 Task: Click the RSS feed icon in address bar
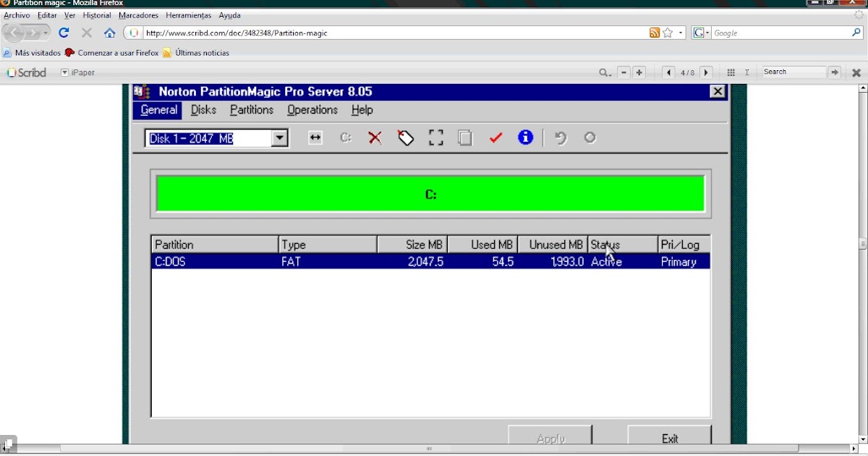point(655,33)
